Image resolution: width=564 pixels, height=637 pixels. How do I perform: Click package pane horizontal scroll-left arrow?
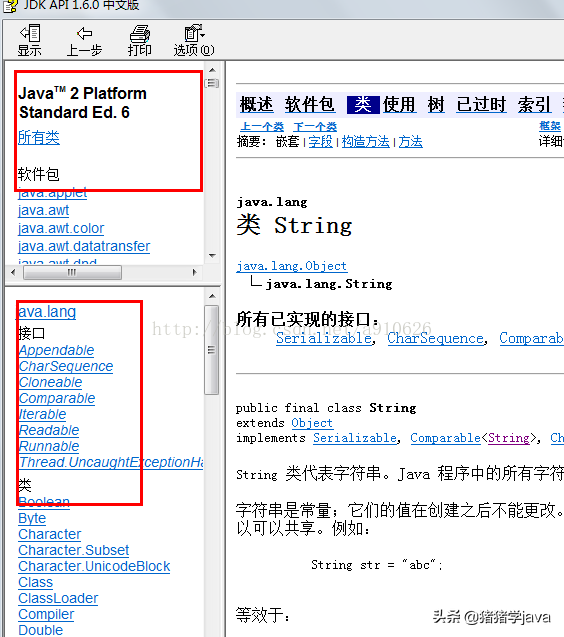(13, 272)
